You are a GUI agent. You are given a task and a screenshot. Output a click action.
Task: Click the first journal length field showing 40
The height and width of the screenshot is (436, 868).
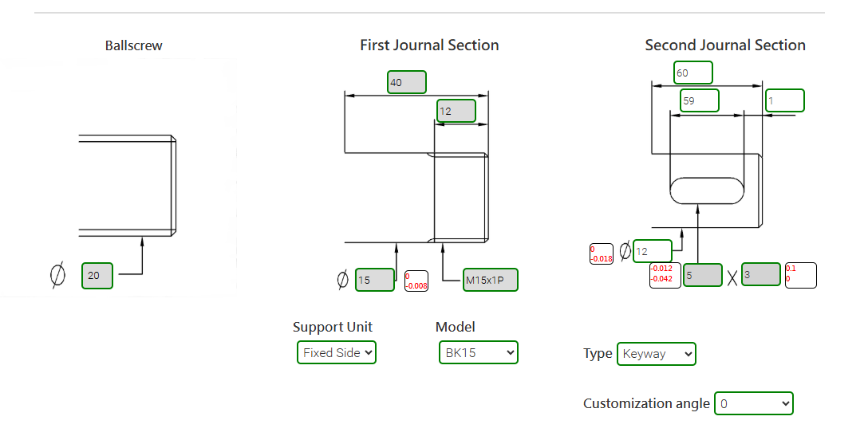[407, 82]
